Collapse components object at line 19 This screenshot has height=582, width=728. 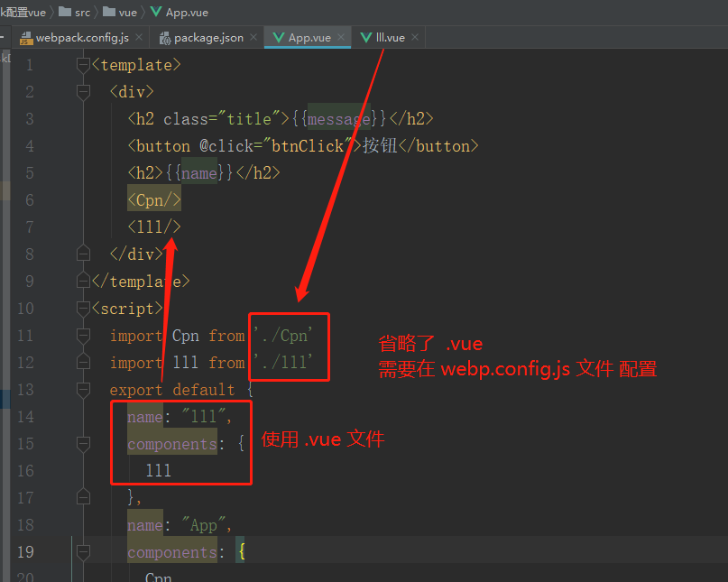pos(83,552)
